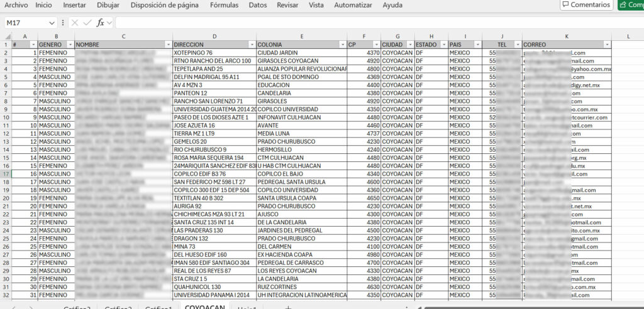644x309 pixels.
Task: Select row 17 header
Action: (x=6, y=174)
